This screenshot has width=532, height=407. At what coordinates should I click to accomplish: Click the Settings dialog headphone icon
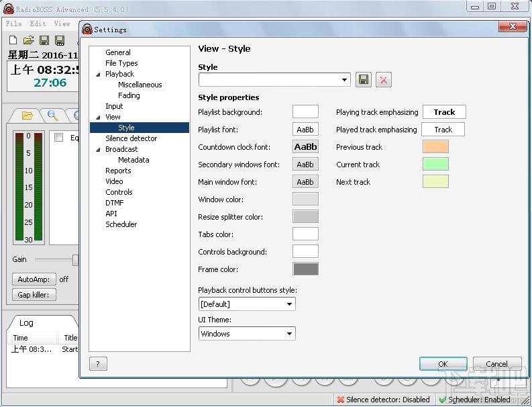click(x=87, y=30)
